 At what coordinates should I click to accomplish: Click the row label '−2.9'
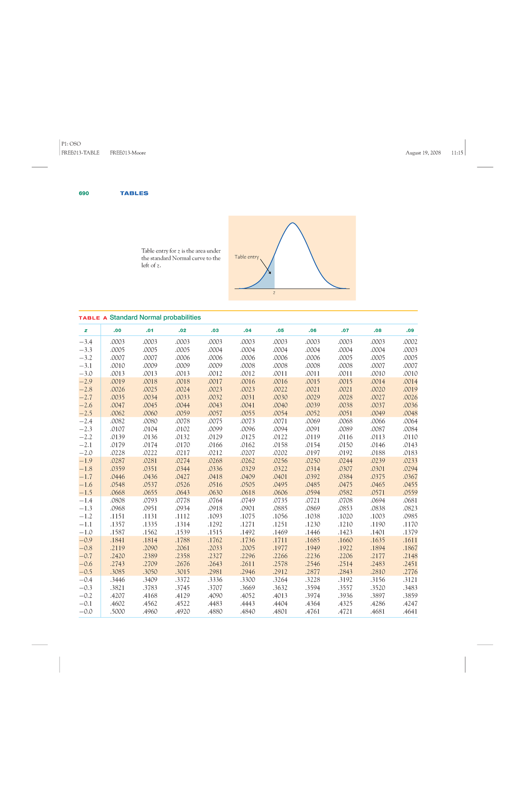86,382
